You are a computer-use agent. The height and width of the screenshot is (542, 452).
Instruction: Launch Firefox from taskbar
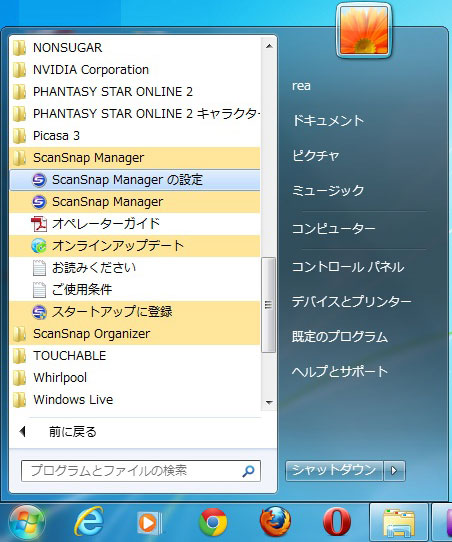[275, 522]
